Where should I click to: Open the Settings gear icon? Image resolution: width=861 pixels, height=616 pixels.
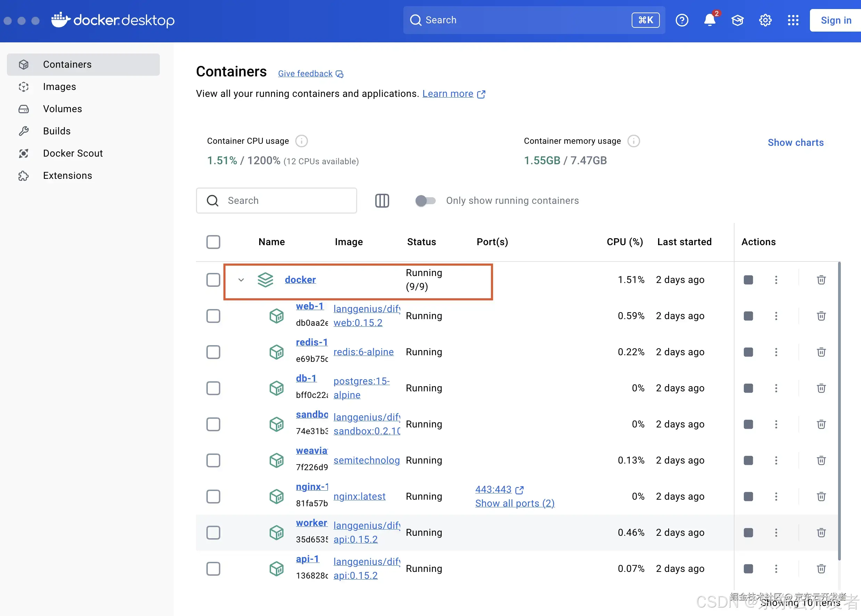(x=765, y=20)
